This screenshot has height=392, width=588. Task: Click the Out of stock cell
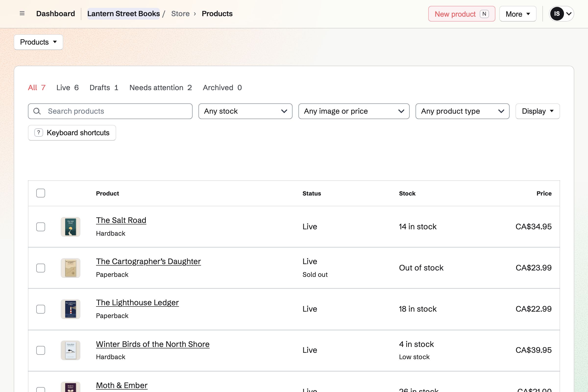coord(421,268)
